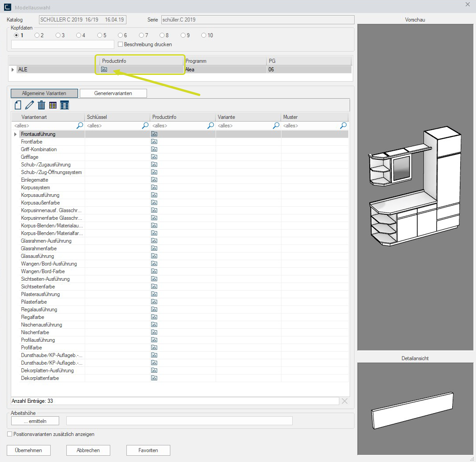
Task: Click the pencil edit icon
Action: coord(30,105)
